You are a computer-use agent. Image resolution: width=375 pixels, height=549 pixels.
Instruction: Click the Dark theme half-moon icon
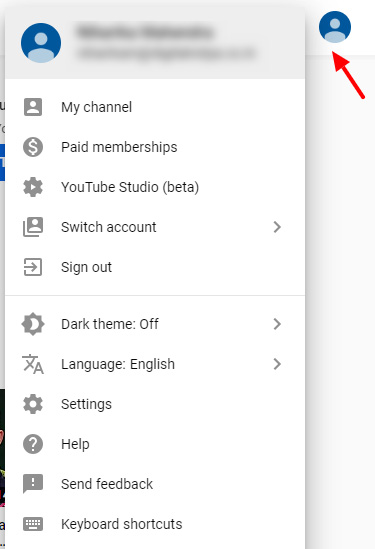point(33,324)
